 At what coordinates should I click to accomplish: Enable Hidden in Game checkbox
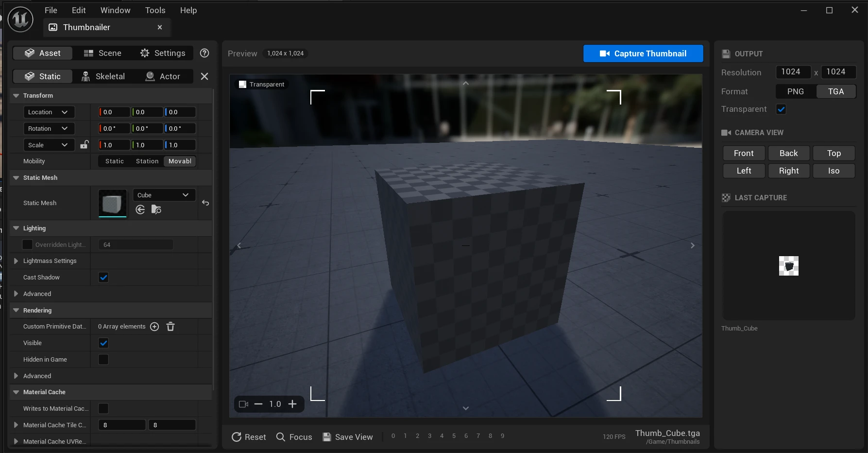coord(103,360)
